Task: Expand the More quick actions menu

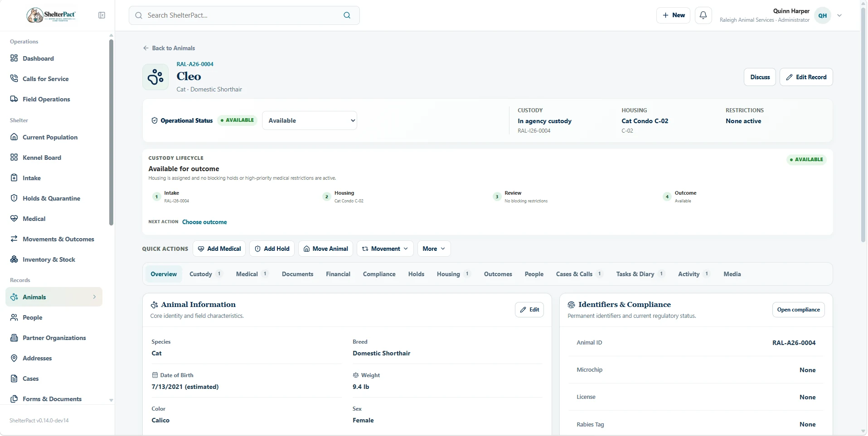Action: 434,249
